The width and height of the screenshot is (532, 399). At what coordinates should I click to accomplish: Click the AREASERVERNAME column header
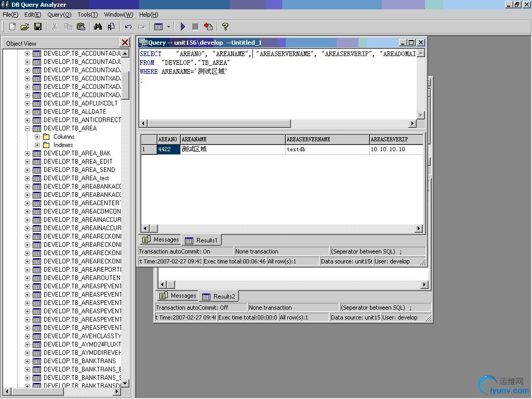[327, 139]
